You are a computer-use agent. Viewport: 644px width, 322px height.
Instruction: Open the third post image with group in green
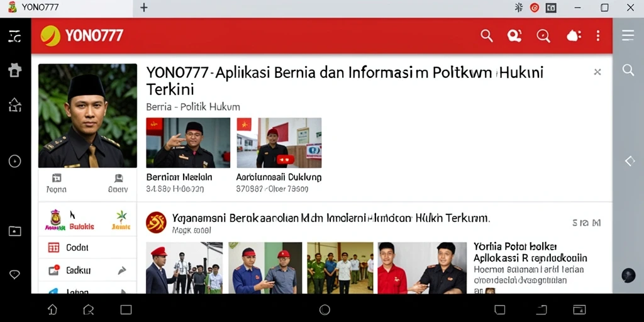point(340,268)
